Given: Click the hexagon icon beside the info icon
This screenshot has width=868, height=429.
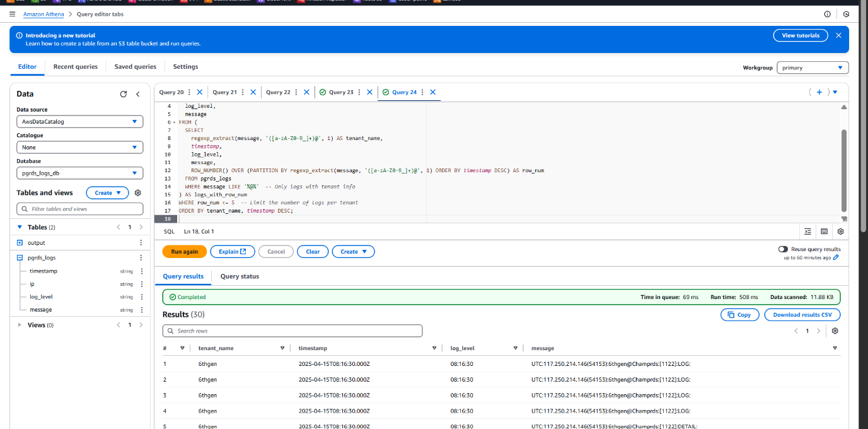Looking at the screenshot, I should pyautogui.click(x=846, y=14).
